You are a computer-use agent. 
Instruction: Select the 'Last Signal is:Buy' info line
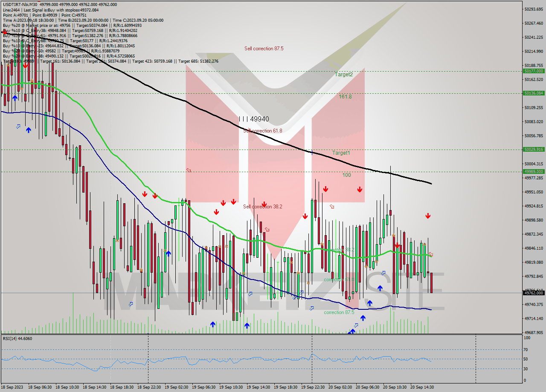(50, 10)
